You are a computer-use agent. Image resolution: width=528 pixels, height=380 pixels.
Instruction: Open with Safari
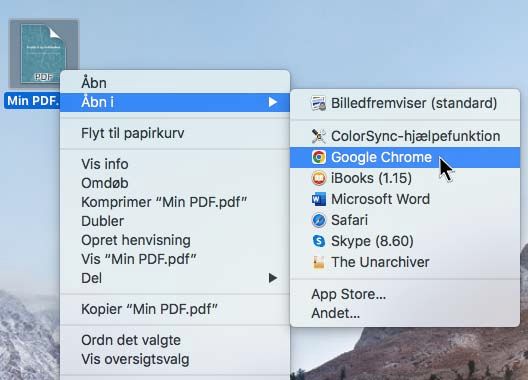405,220
